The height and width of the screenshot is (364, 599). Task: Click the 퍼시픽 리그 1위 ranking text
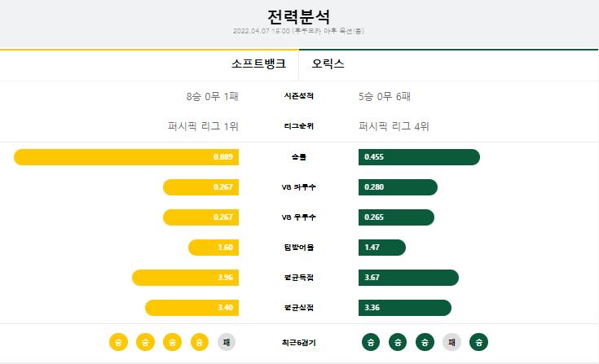coord(203,126)
